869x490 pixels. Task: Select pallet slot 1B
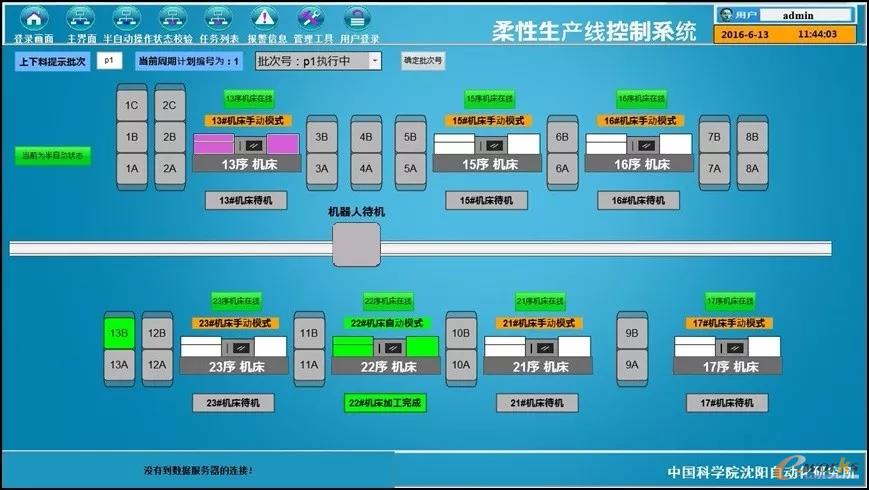(x=132, y=137)
